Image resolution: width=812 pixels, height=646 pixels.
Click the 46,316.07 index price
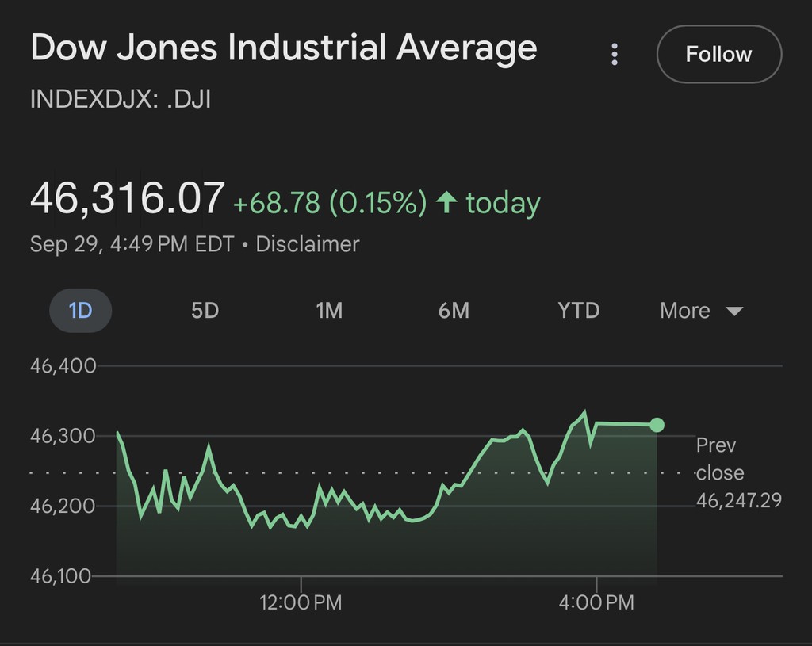(127, 198)
